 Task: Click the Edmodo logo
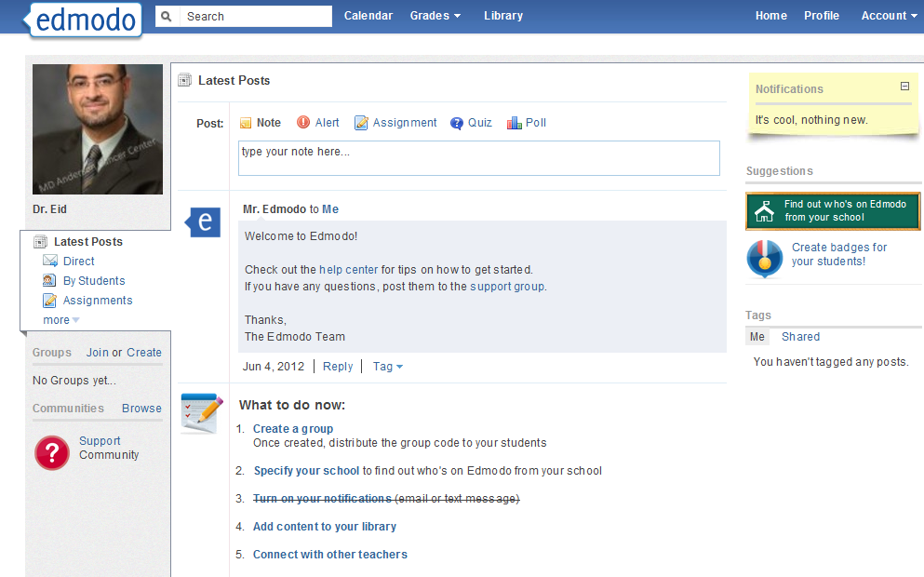[83, 20]
